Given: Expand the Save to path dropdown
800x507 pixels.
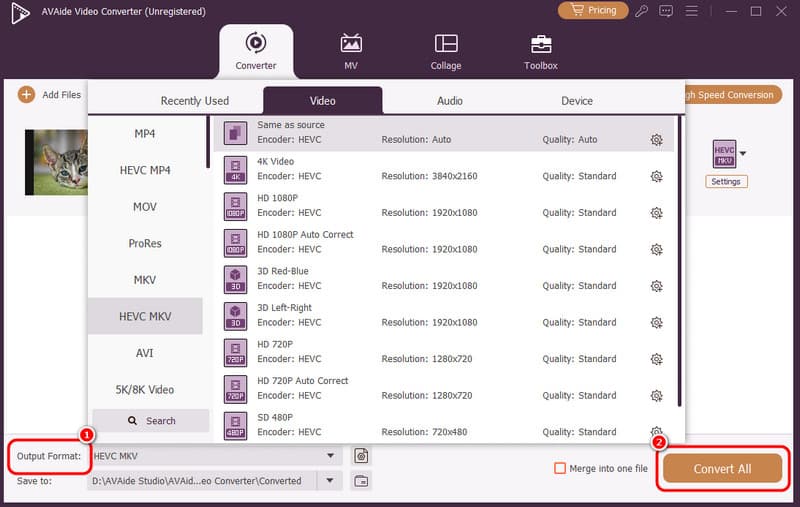Looking at the screenshot, I should 330,481.
